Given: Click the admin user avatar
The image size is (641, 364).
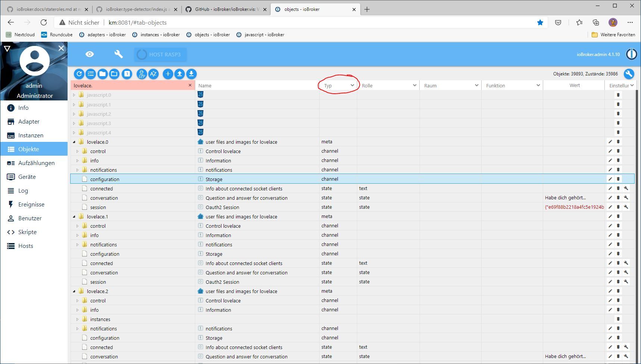Looking at the screenshot, I should coord(34,61).
